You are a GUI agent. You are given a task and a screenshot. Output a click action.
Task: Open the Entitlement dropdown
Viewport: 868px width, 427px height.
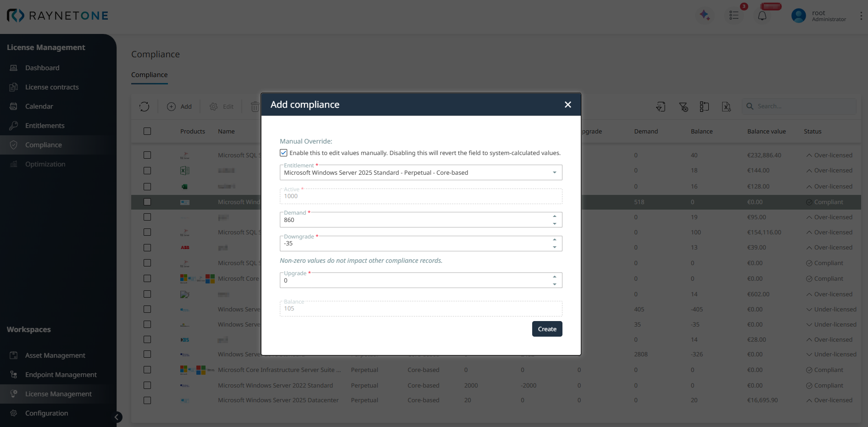click(x=421, y=172)
